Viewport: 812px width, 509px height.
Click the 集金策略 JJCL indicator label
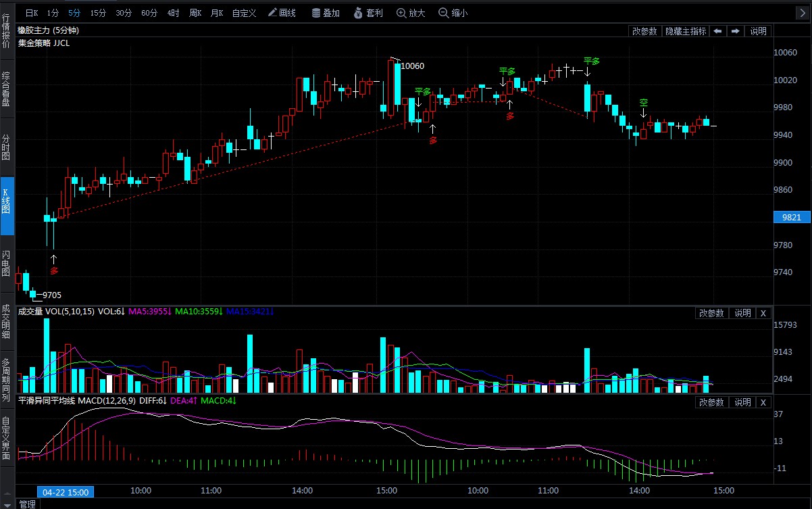[43, 43]
